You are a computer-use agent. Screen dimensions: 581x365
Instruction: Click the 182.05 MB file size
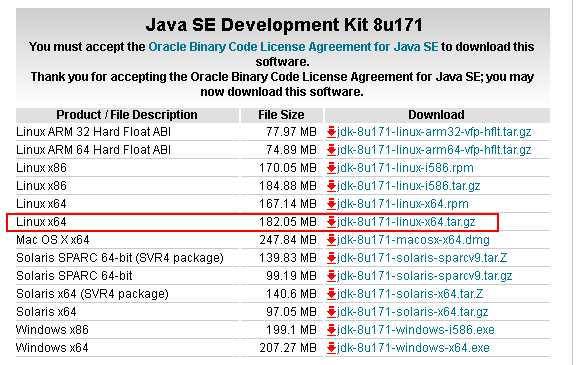tap(288, 222)
